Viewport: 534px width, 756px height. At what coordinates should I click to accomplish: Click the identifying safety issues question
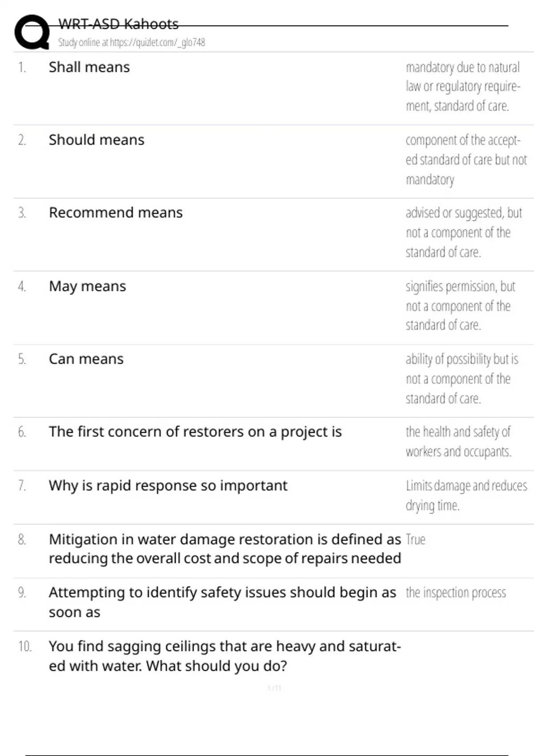(x=222, y=602)
